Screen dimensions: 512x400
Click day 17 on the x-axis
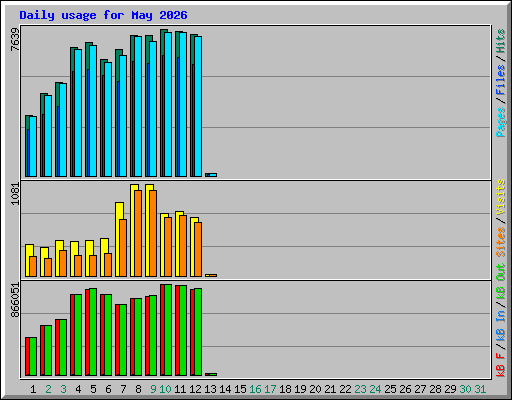pos(270,389)
